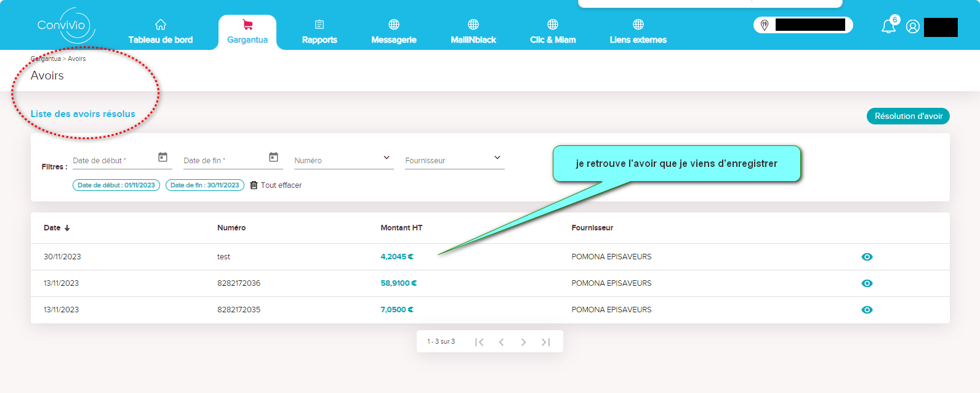Go to the previous page of results
Screen dimensions: 980x393
tap(502, 342)
